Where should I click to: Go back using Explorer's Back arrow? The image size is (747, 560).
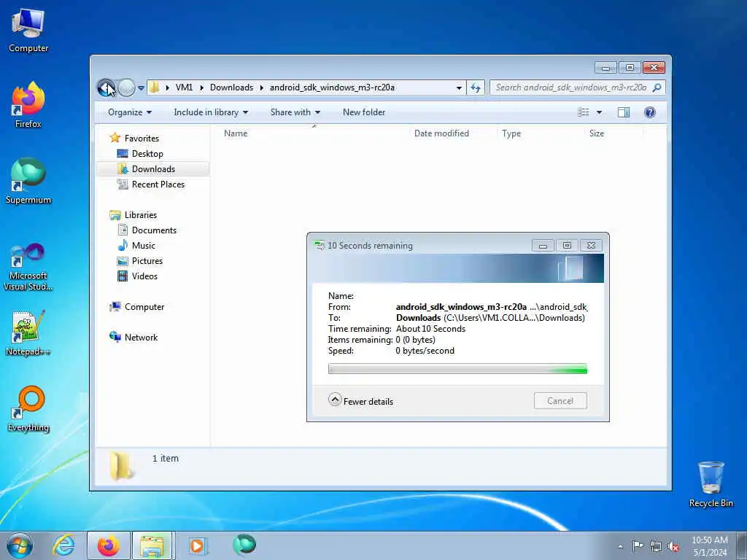click(x=107, y=87)
